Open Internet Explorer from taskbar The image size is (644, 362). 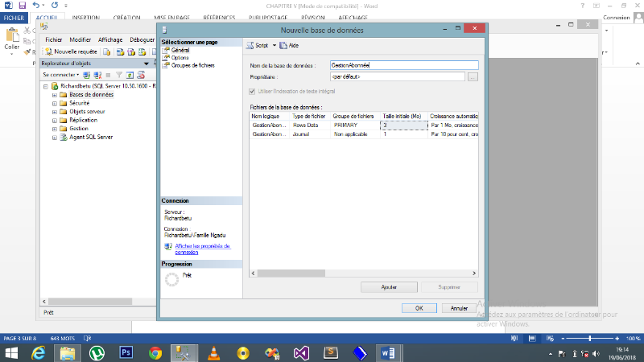point(38,353)
